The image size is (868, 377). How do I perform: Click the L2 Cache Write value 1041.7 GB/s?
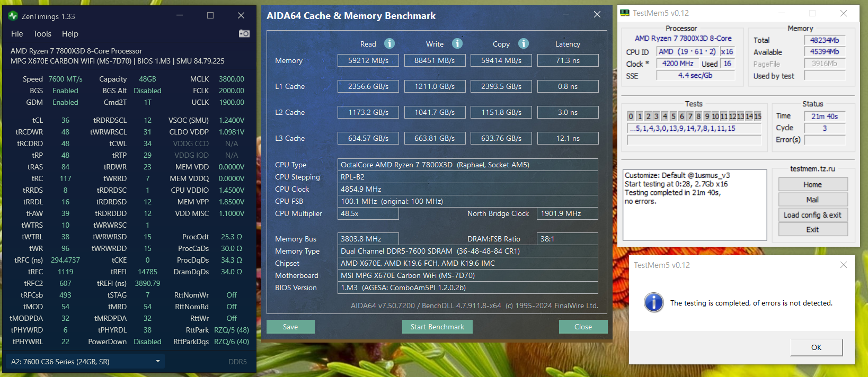coord(435,112)
